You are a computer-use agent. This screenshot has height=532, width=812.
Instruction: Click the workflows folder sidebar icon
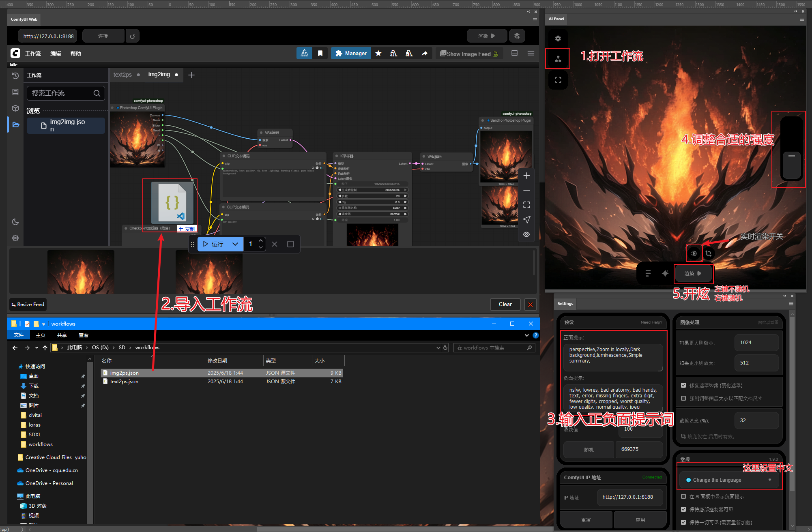(16, 124)
